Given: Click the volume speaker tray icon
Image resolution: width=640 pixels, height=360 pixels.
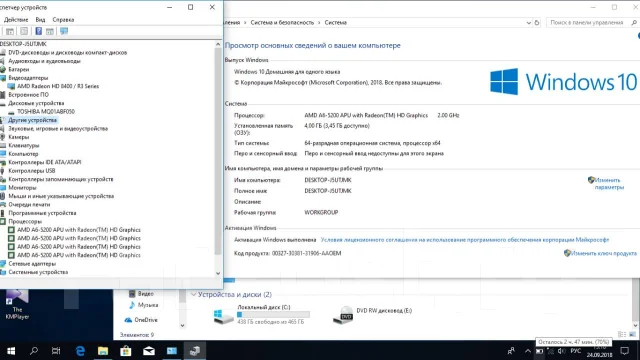Looking at the screenshot, I should (562, 351).
